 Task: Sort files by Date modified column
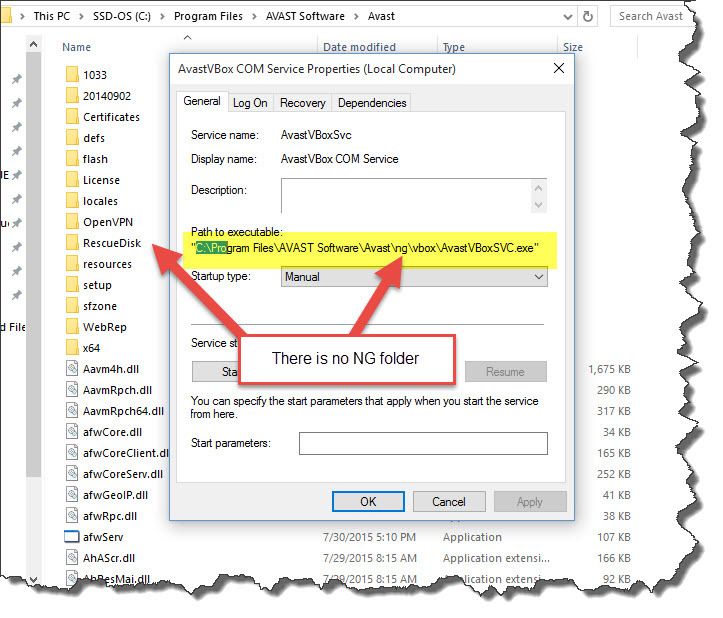click(359, 47)
